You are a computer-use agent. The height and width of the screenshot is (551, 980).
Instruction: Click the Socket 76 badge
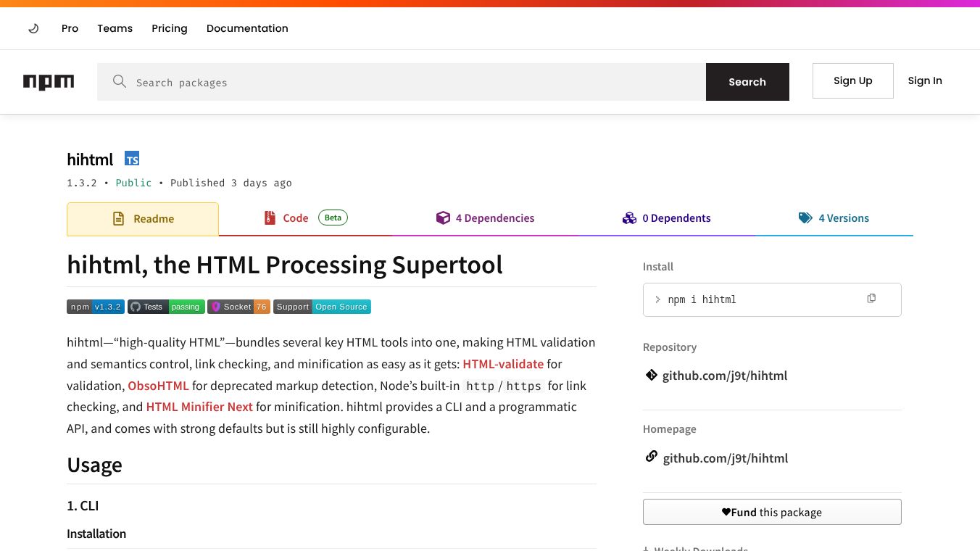pos(238,307)
